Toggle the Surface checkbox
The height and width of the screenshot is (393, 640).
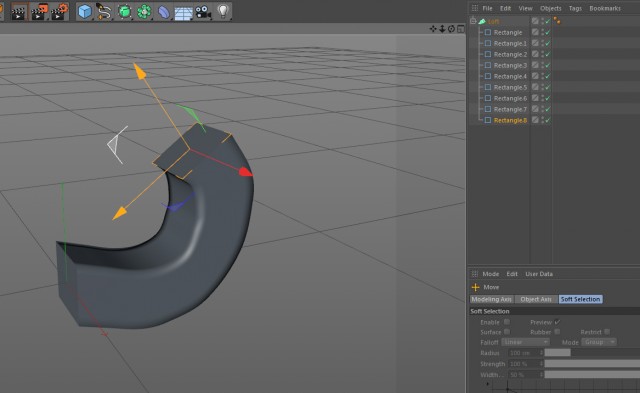[507, 332]
